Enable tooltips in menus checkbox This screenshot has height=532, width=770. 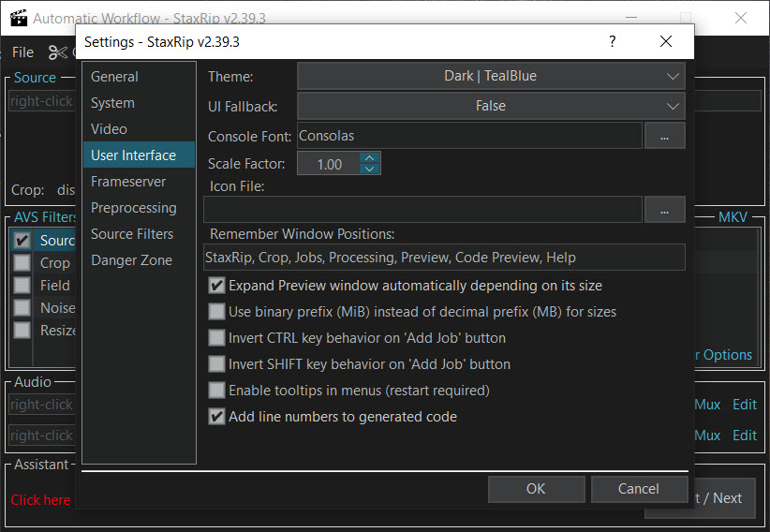pyautogui.click(x=216, y=390)
